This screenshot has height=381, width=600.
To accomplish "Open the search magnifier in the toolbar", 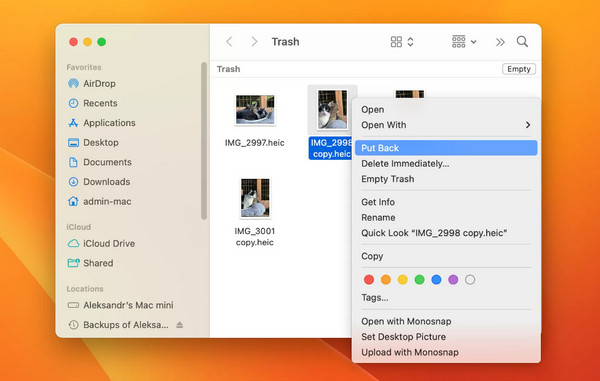I will click(522, 41).
